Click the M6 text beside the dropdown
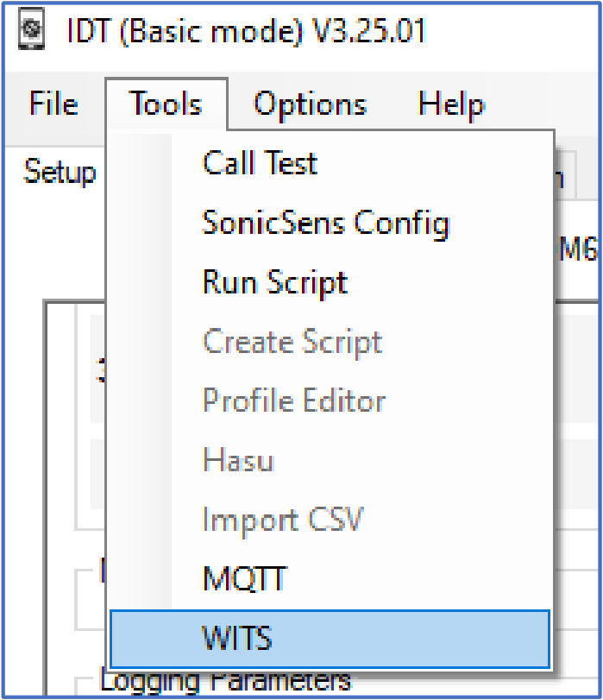Image resolution: width=603 pixels, height=700 pixels. (579, 248)
